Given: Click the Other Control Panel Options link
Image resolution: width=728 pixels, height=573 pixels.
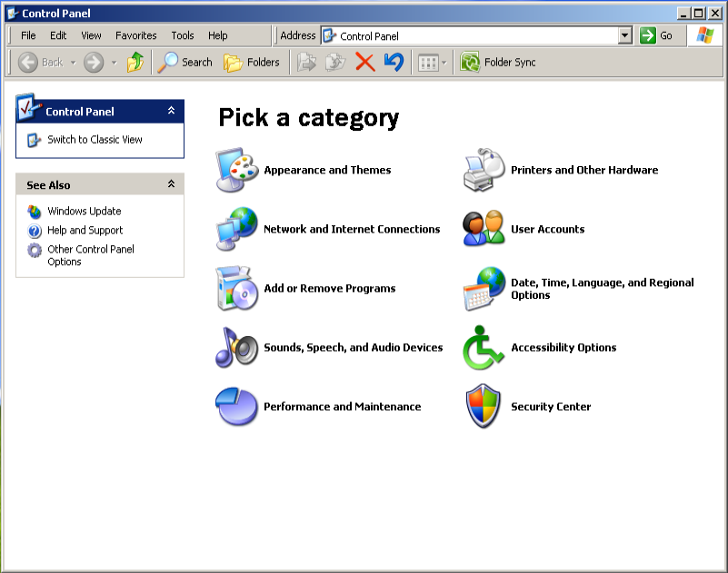Looking at the screenshot, I should (91, 255).
